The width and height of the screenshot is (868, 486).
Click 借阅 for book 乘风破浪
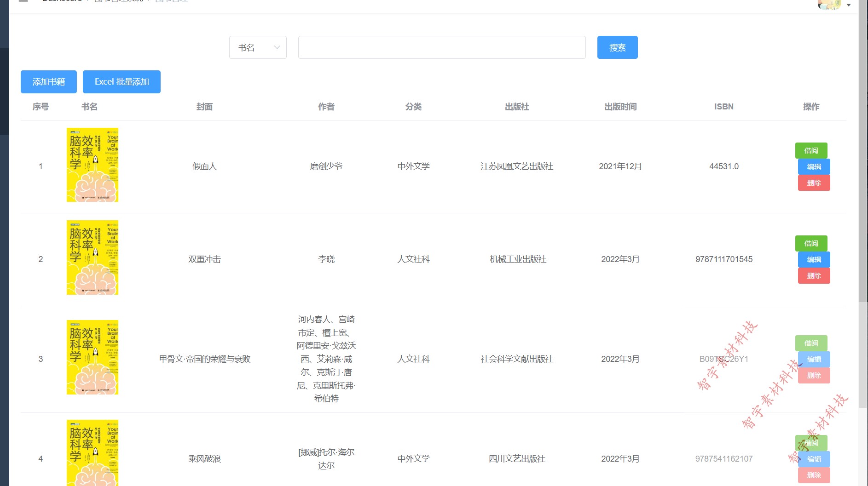point(811,443)
